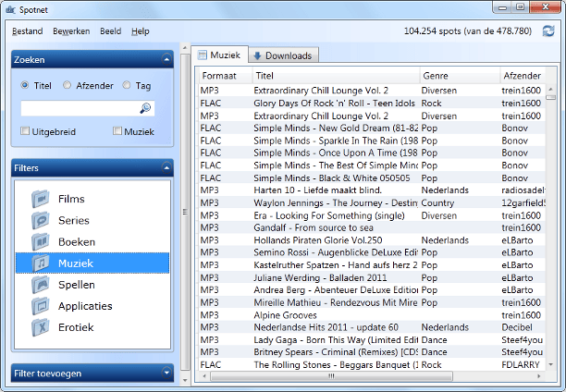Click the horizontal scrollbar thumb of the list
566x392 pixels.
(331, 375)
